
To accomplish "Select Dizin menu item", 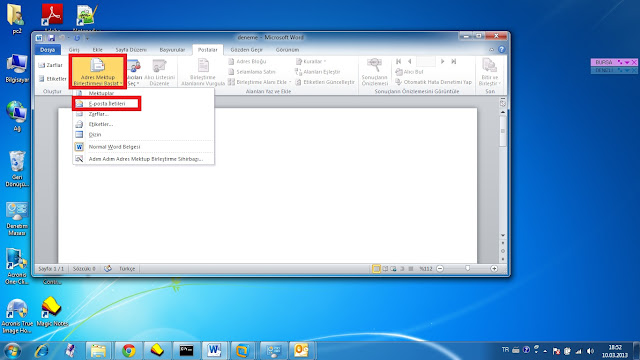I will click(143, 134).
